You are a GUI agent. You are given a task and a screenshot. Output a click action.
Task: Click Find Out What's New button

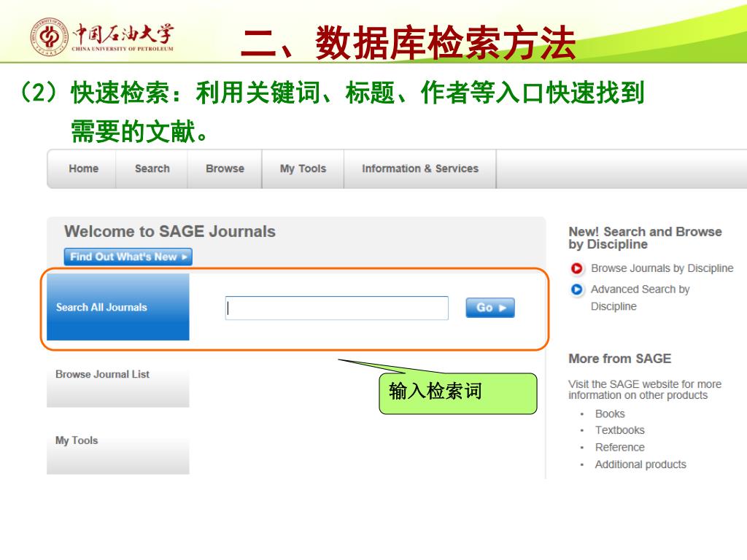coord(128,257)
